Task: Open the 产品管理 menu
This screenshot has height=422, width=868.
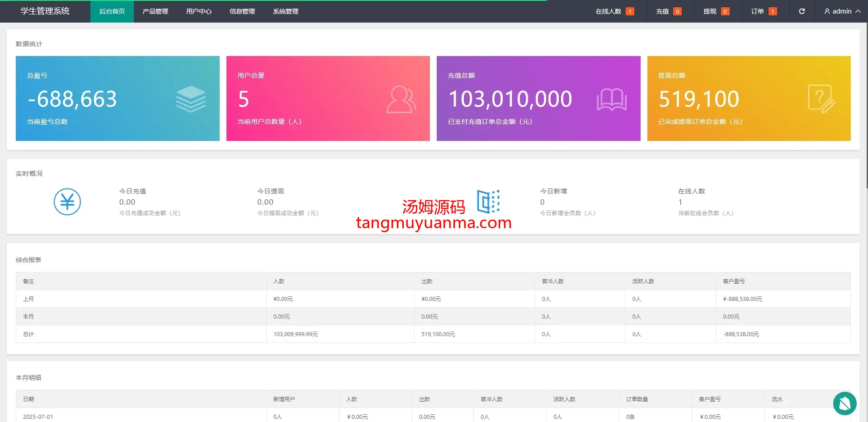Action: (156, 11)
